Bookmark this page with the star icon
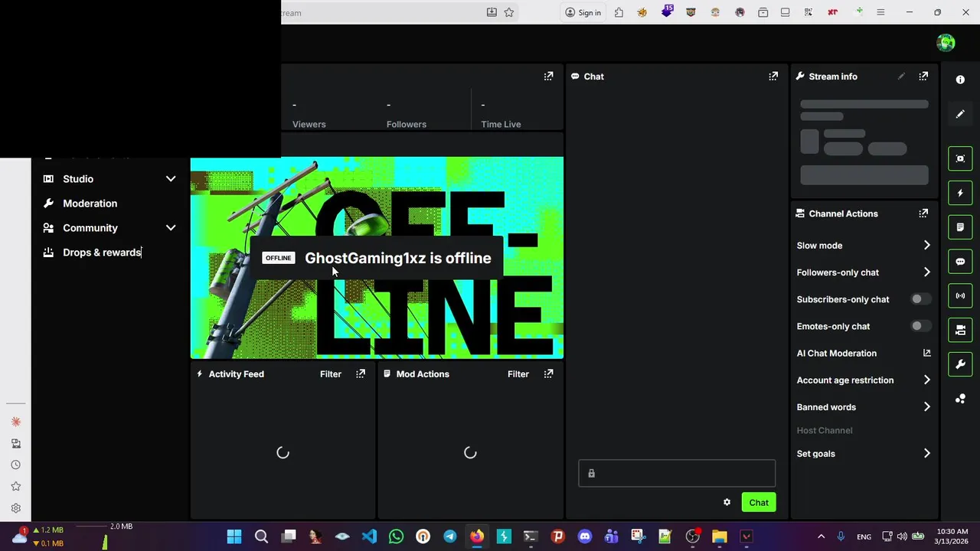980x551 pixels. tap(508, 12)
